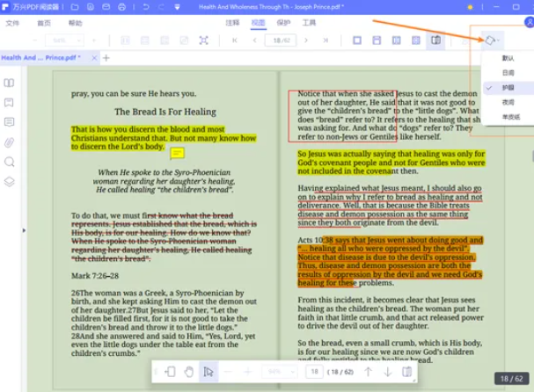This screenshot has height=392, width=534.
Task: Click the search magnifier in sidebar
Action: pyautogui.click(x=10, y=162)
